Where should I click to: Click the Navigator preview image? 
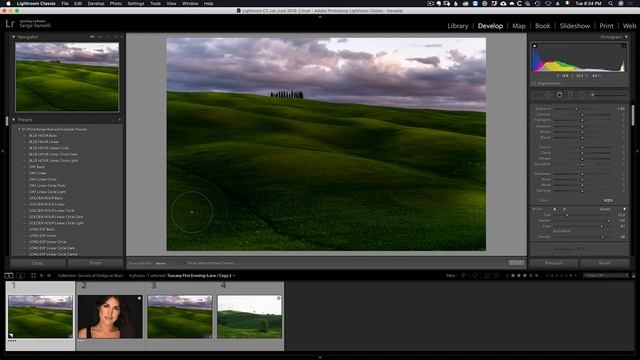point(67,77)
